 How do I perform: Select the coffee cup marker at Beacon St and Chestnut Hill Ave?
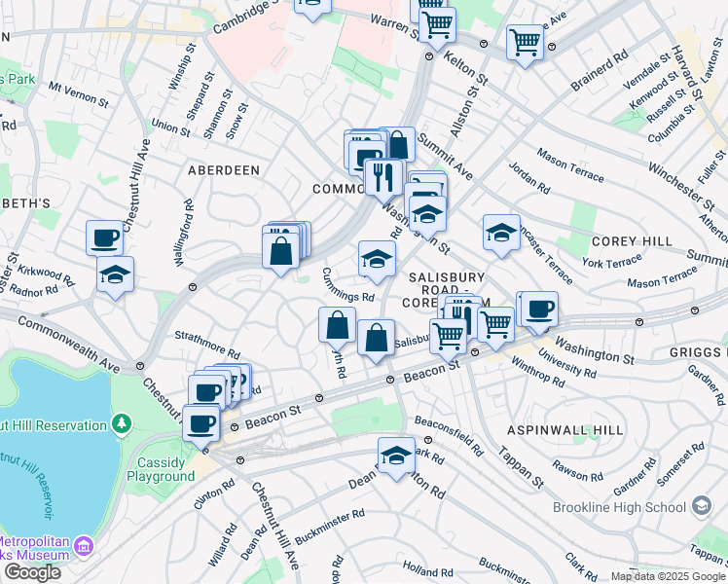point(201,423)
